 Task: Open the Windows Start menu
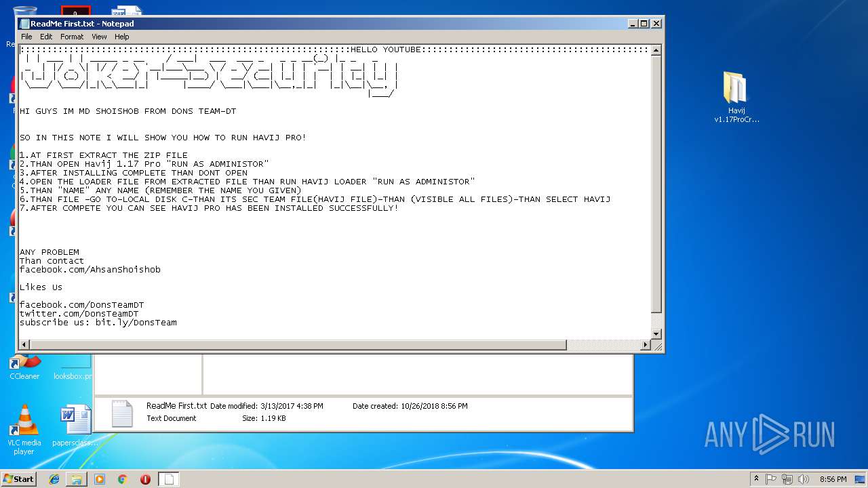pos(18,479)
